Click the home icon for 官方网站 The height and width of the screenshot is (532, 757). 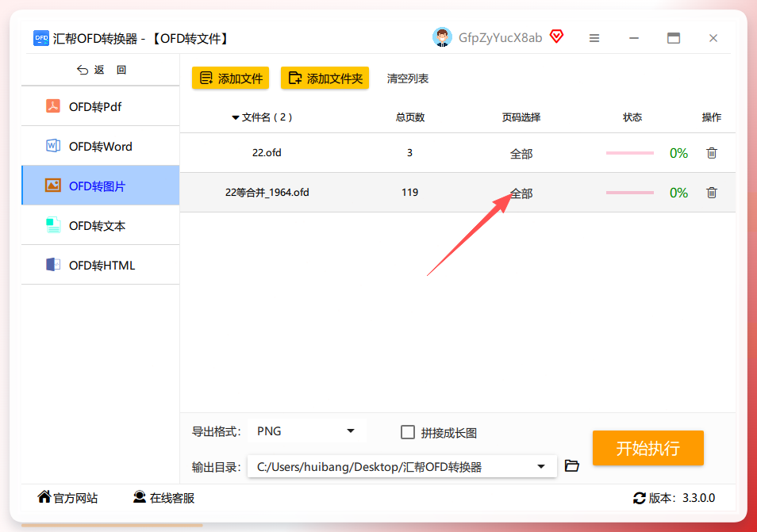(44, 497)
